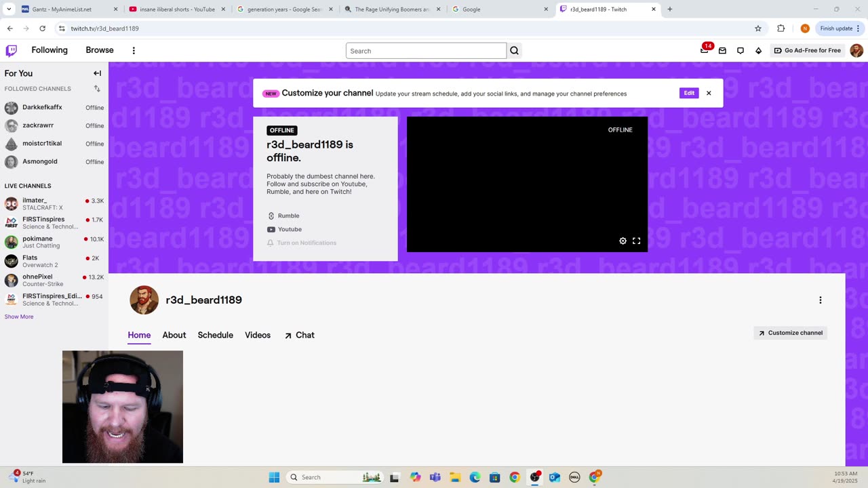868x488 pixels.
Task: Click the Customize channel button
Action: tap(790, 333)
